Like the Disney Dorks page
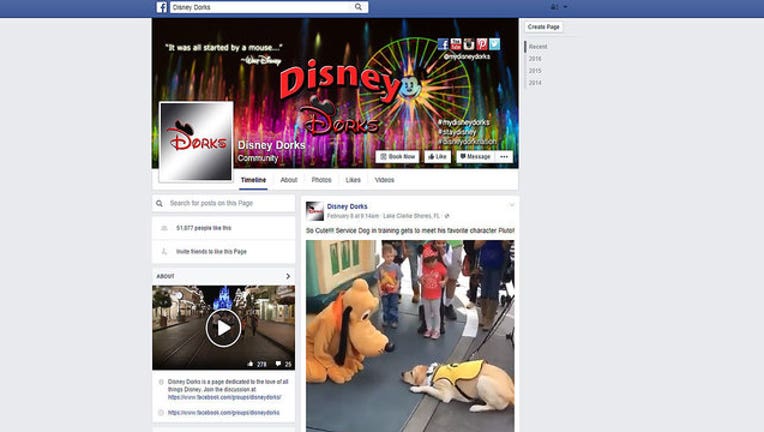This screenshot has height=432, width=764. tap(437, 157)
